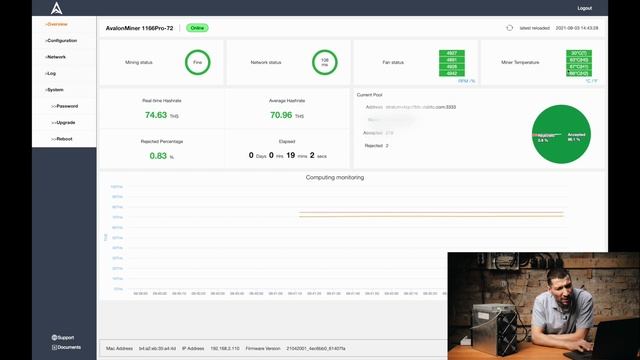Image resolution: width=640 pixels, height=360 pixels.
Task: Click the reload refresh icon
Action: [x=509, y=28]
